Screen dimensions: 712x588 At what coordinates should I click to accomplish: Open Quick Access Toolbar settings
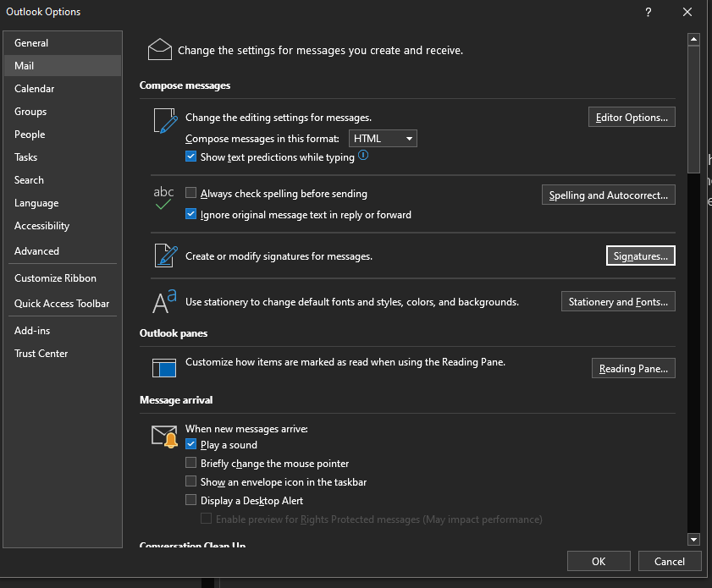63,304
